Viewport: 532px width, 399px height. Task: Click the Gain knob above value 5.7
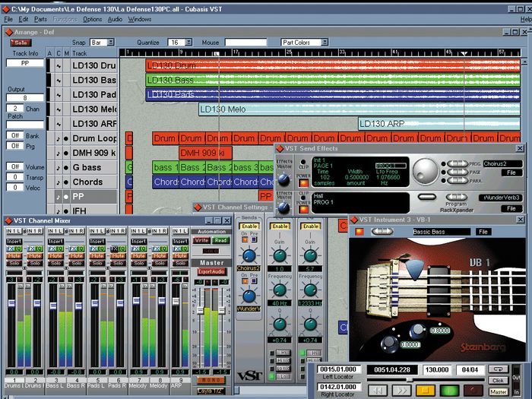[x=310, y=256]
